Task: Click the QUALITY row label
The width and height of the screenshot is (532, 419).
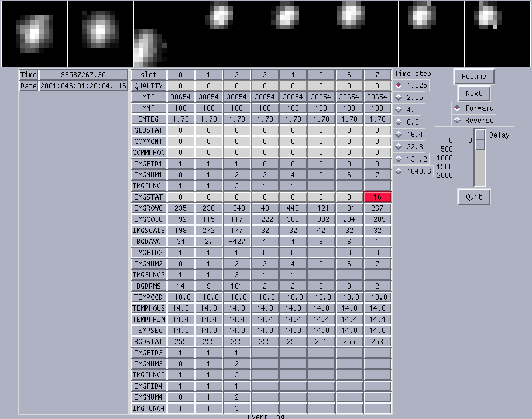Action: coord(149,86)
